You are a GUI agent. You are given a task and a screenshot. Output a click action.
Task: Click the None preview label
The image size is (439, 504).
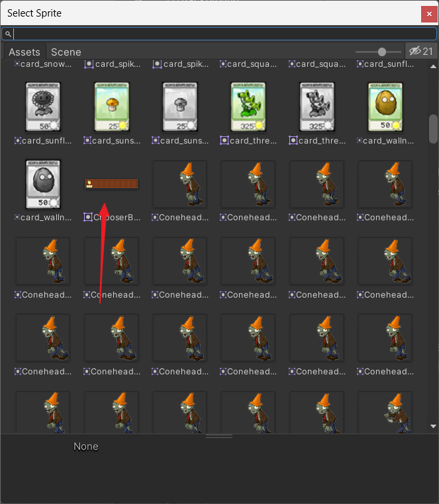86,446
